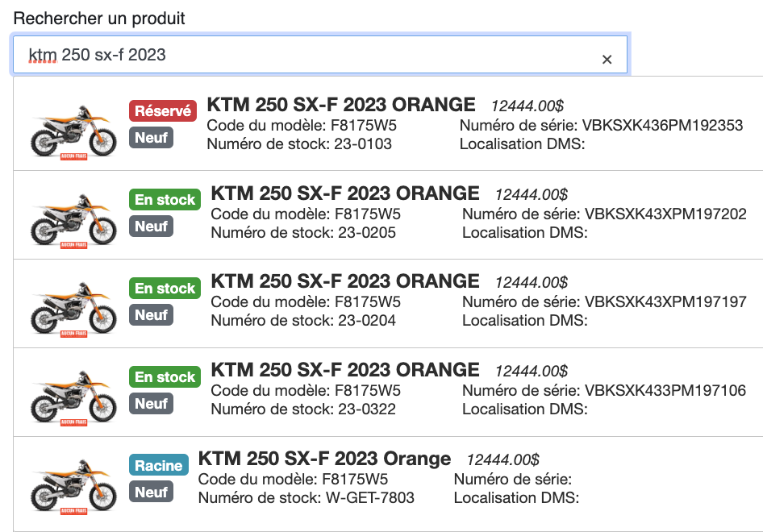Click 'Code du modèle: F8175W5' on the Racine result
763x532 pixels.
tap(293, 480)
